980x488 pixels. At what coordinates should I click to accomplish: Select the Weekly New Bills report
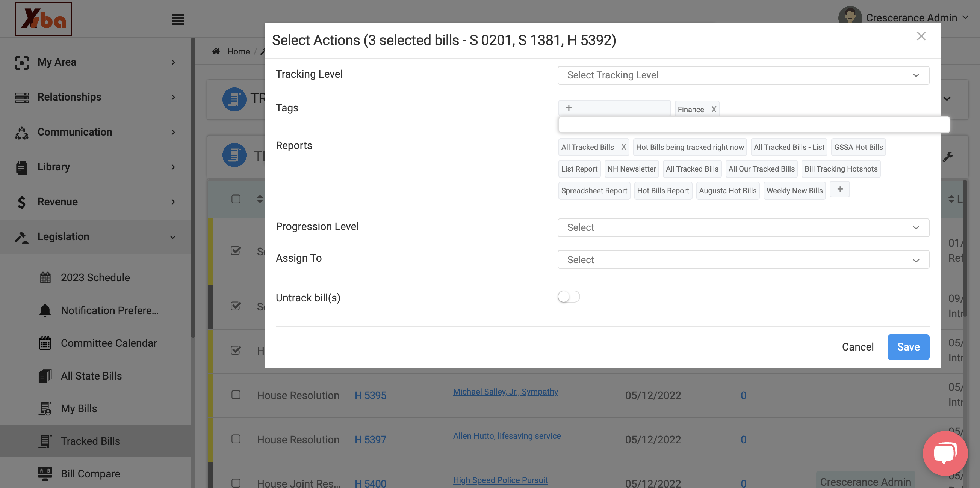pyautogui.click(x=794, y=191)
